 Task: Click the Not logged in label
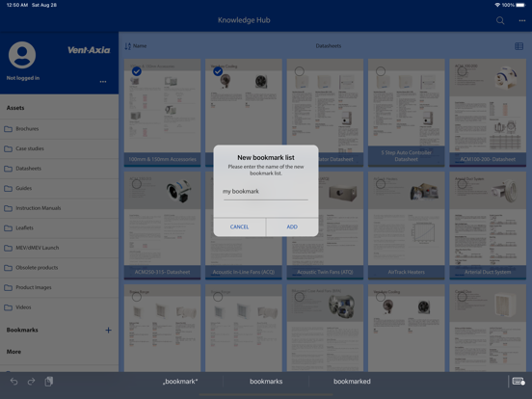(23, 78)
